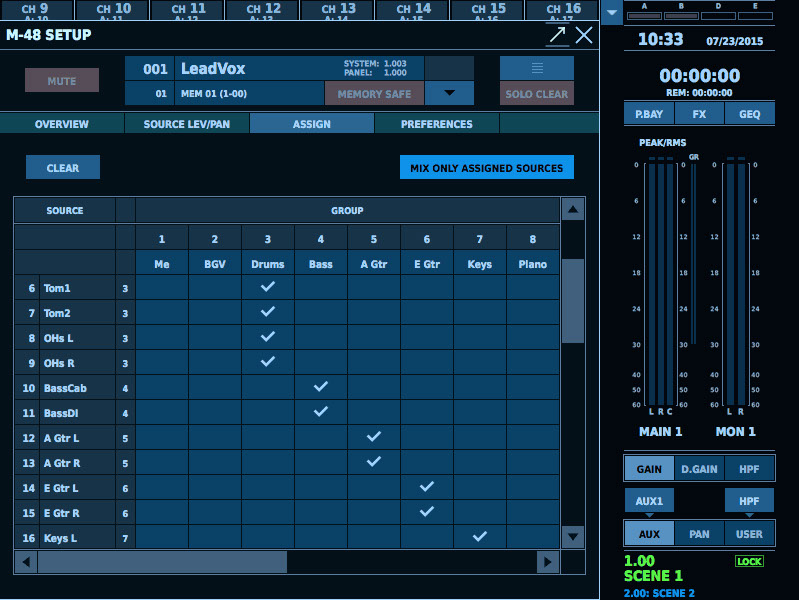Toggle Mix Only Assigned Sources

click(487, 168)
